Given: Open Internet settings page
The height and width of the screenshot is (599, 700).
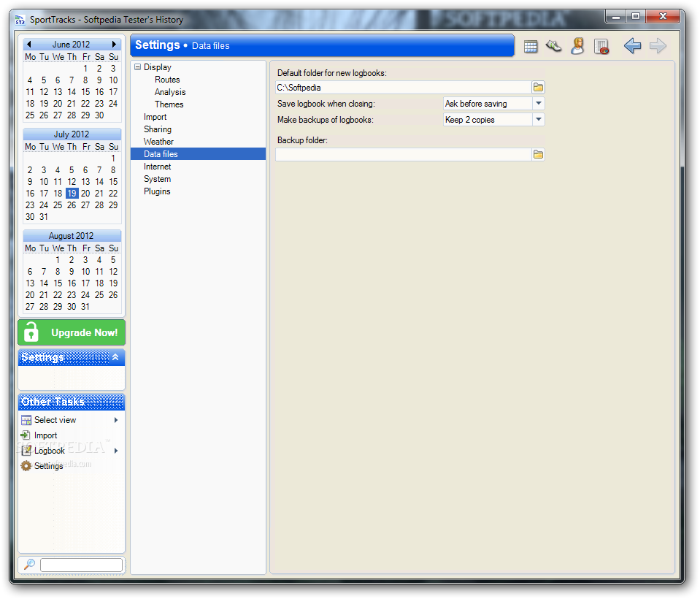Looking at the screenshot, I should click(157, 167).
